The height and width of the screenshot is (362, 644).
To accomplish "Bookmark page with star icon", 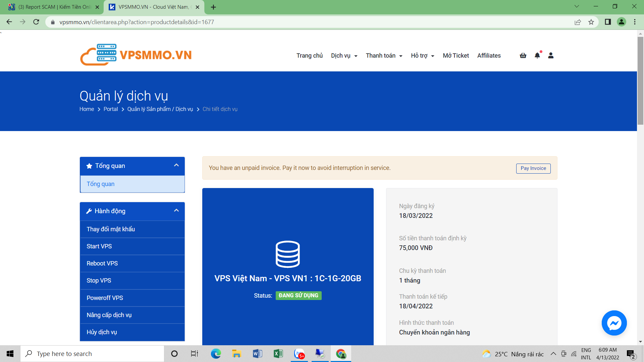I will 591,22.
